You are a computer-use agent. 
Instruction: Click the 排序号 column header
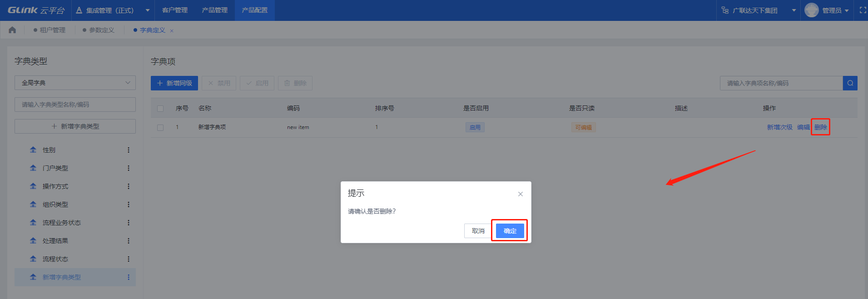pos(385,108)
